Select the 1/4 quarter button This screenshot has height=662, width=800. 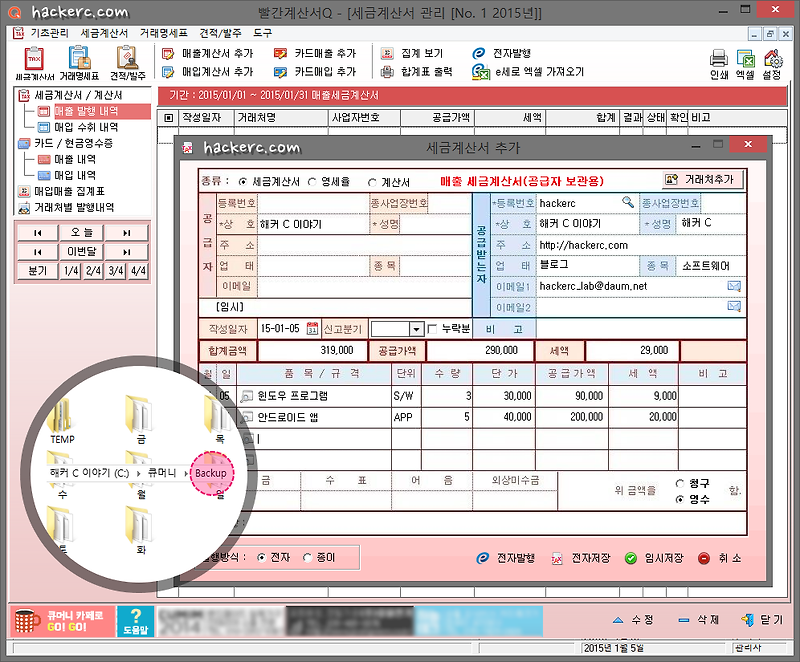click(x=71, y=270)
